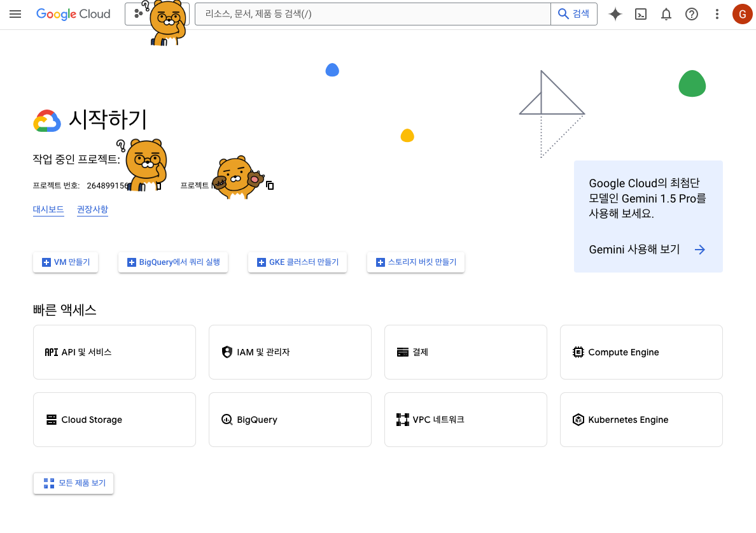
Task: Click the Google Cloud logo
Action: click(x=73, y=14)
